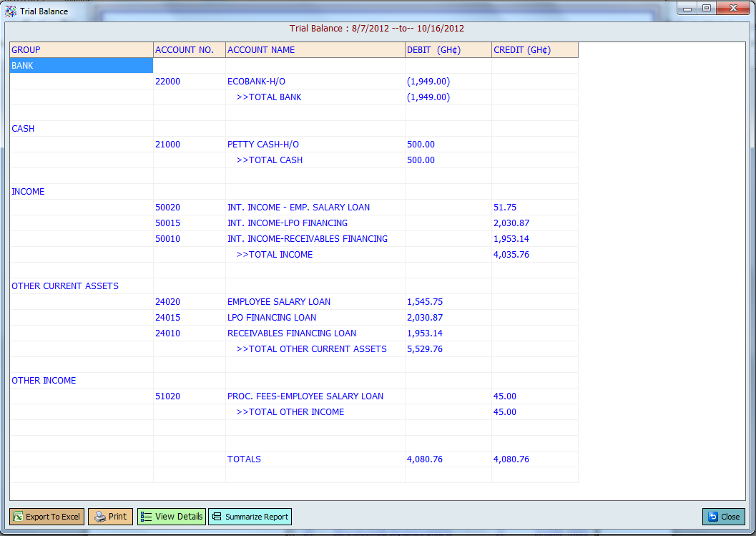
Task: Click the >>TOTAL CASH row label
Action: click(270, 160)
